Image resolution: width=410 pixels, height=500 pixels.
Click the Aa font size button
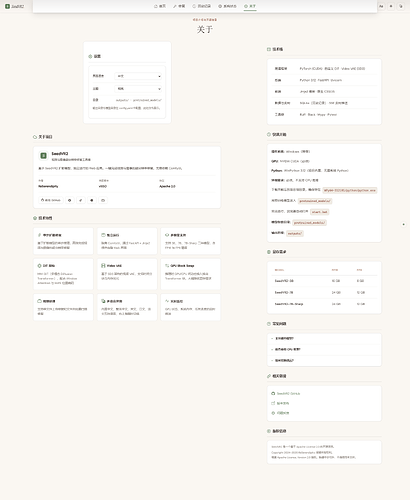tap(381, 6)
